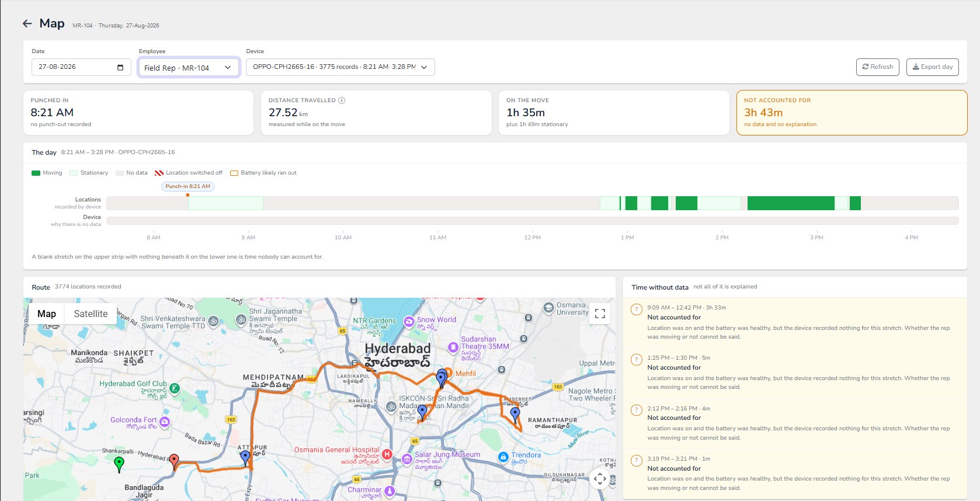Show info icon next to Distance Travelled

pyautogui.click(x=342, y=100)
